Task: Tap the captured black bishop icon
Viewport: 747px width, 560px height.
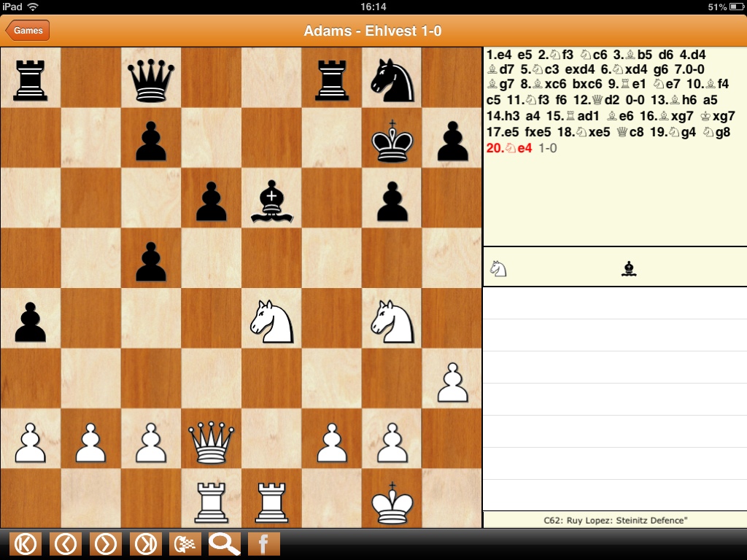Action: 628,268
